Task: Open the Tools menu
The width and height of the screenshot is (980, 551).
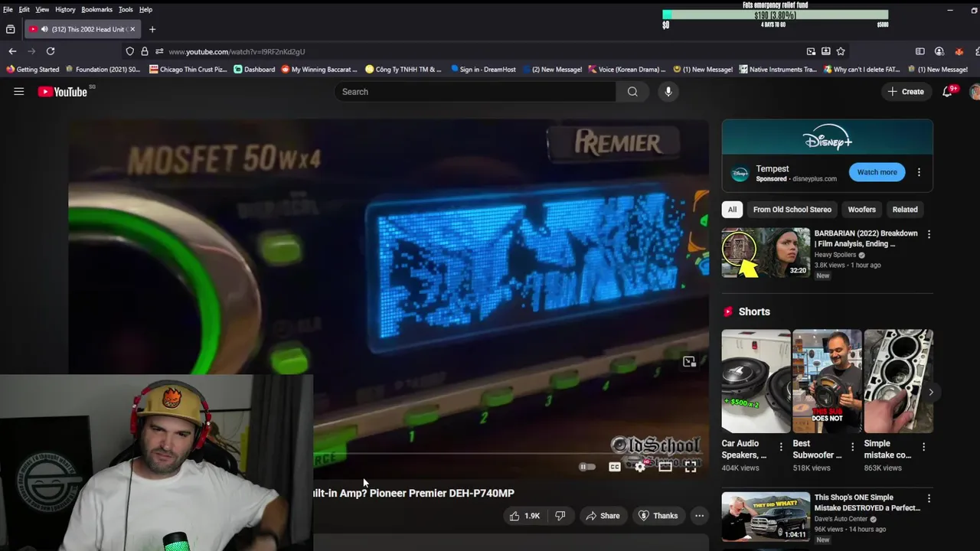Action: click(x=126, y=9)
